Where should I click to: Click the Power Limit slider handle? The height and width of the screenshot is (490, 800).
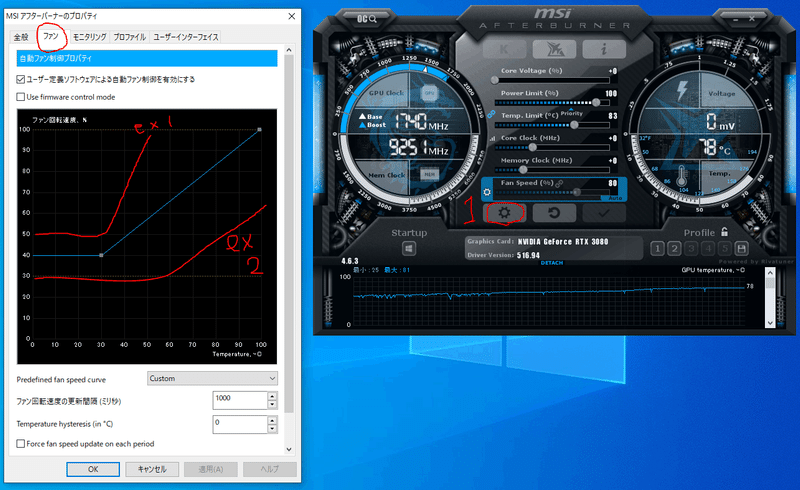(x=596, y=103)
